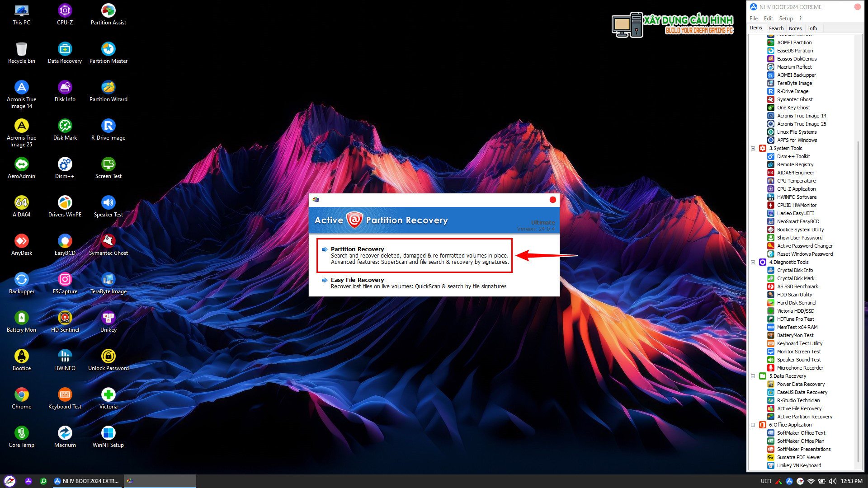Open the CPU-Z desktop icon
The image size is (868, 488).
[x=65, y=14]
